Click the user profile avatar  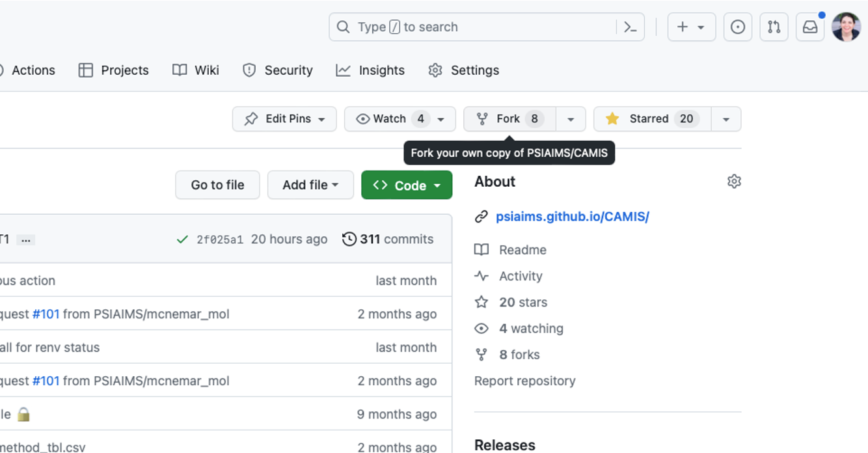click(x=846, y=27)
